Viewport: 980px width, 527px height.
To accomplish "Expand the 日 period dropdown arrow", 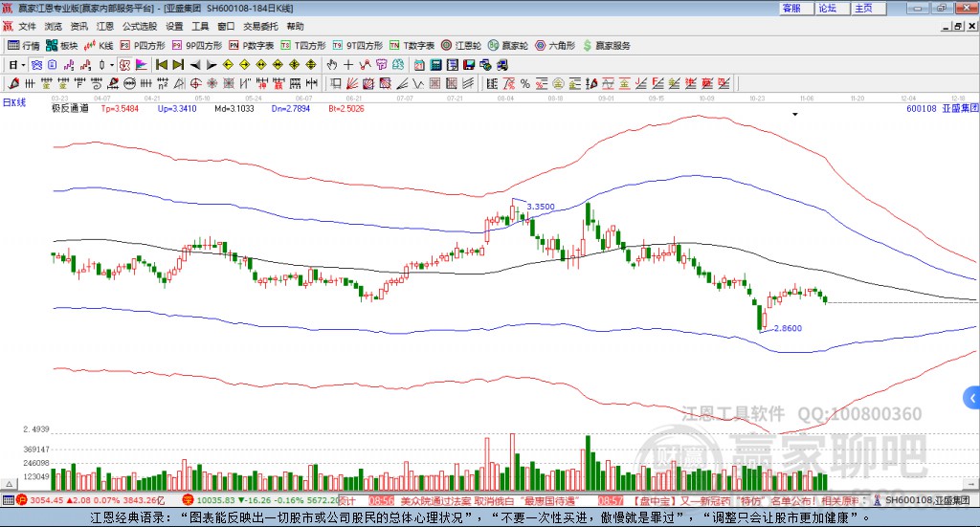I will [x=23, y=65].
